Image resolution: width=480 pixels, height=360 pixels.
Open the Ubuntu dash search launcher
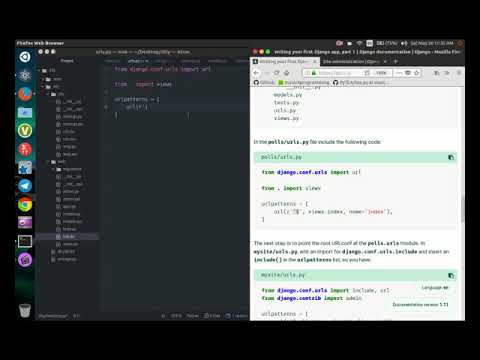pyautogui.click(x=25, y=57)
